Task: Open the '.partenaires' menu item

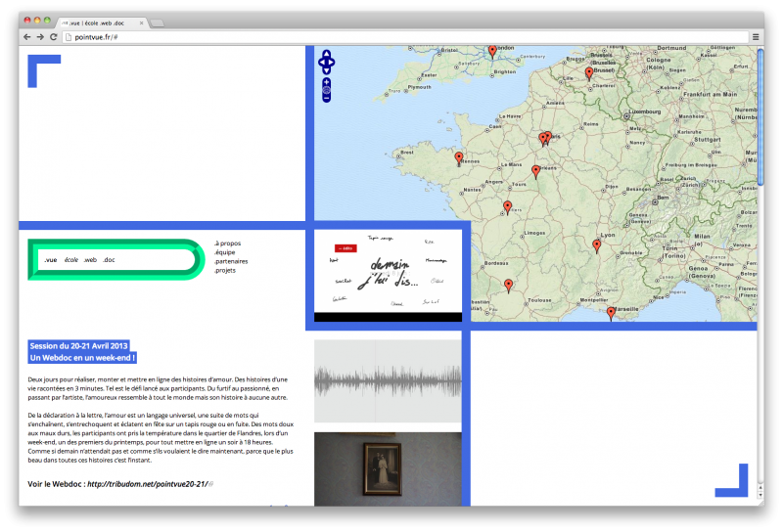Action: (231, 261)
